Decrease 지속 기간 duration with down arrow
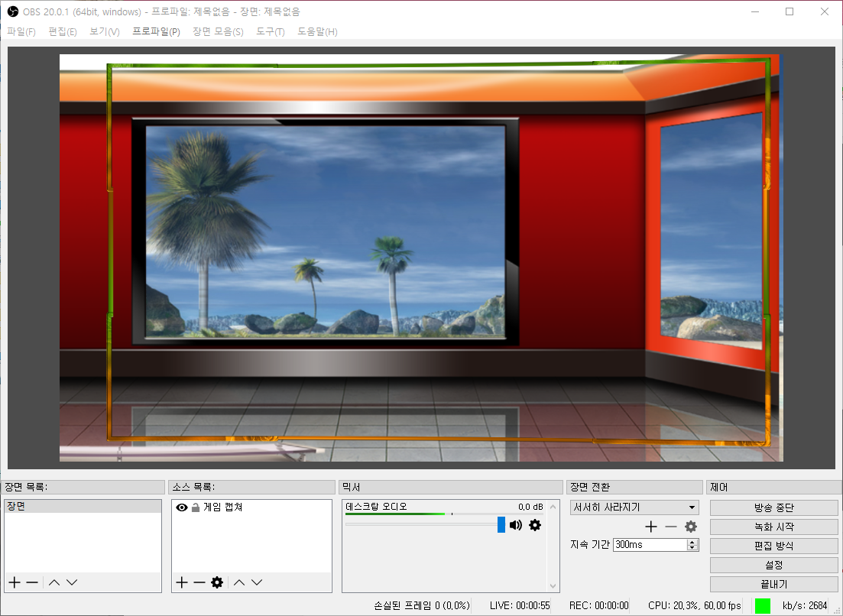 coord(692,548)
